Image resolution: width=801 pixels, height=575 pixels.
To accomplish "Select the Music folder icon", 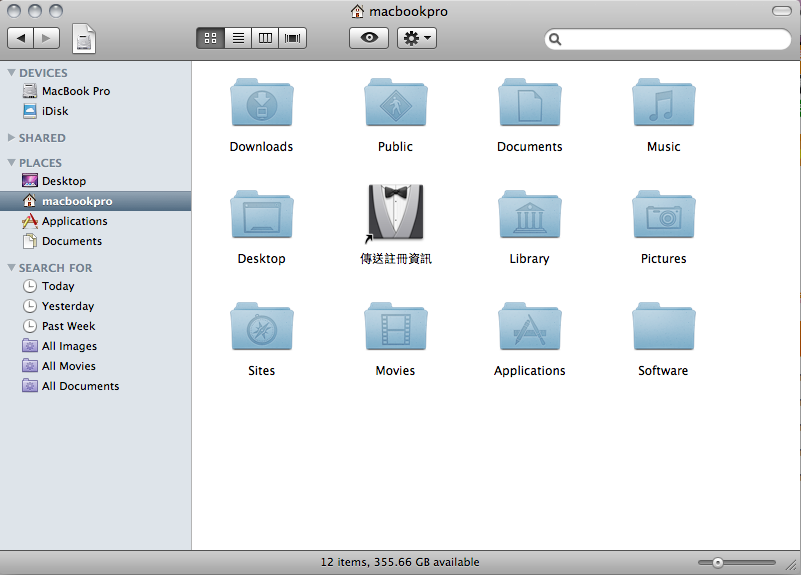I will pyautogui.click(x=664, y=102).
